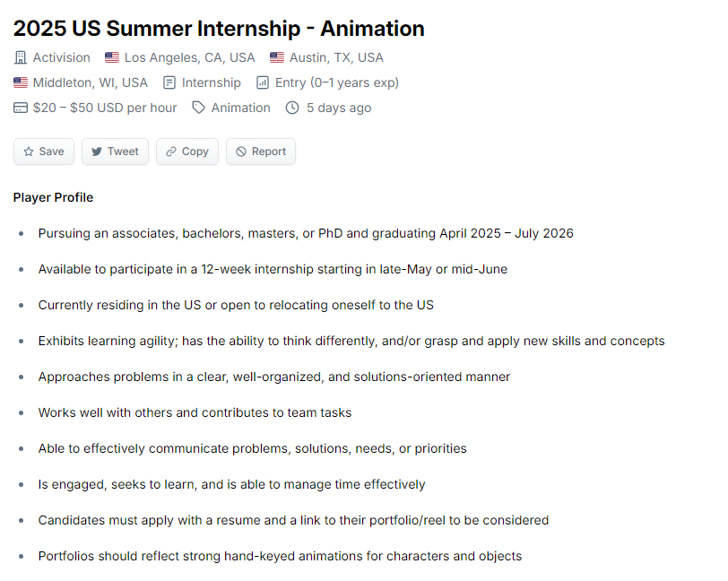
Task: Select the Los Angeles, CA, USA location
Action: [x=189, y=57]
